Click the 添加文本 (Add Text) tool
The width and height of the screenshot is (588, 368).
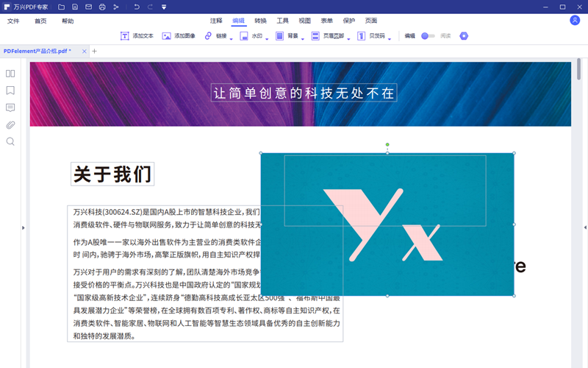pyautogui.click(x=137, y=35)
